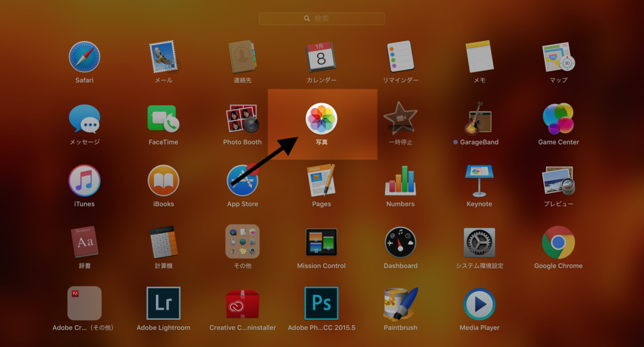Launch GarageBand

pyautogui.click(x=478, y=119)
